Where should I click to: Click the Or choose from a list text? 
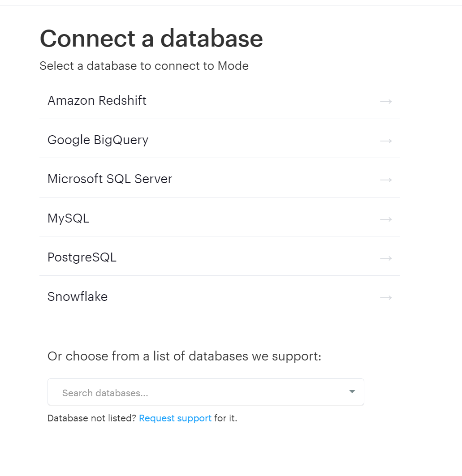(184, 356)
